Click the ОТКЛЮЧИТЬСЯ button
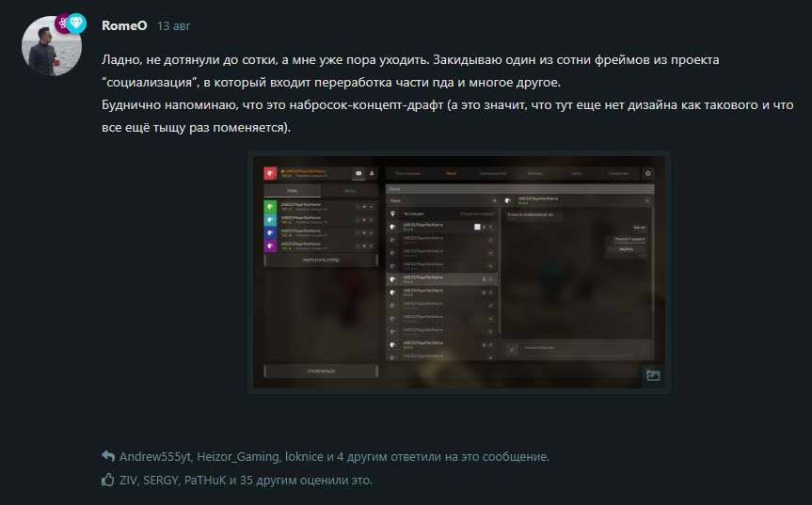The image size is (812, 505). (321, 371)
